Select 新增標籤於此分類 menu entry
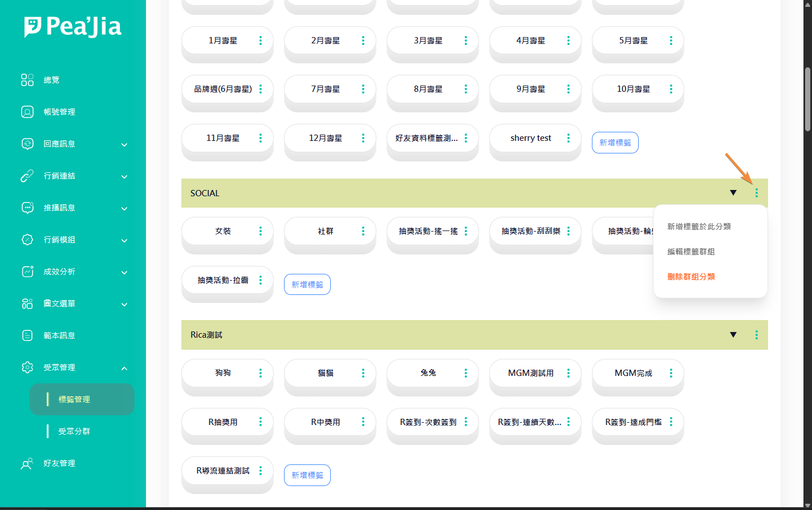The width and height of the screenshot is (812, 510). click(699, 226)
